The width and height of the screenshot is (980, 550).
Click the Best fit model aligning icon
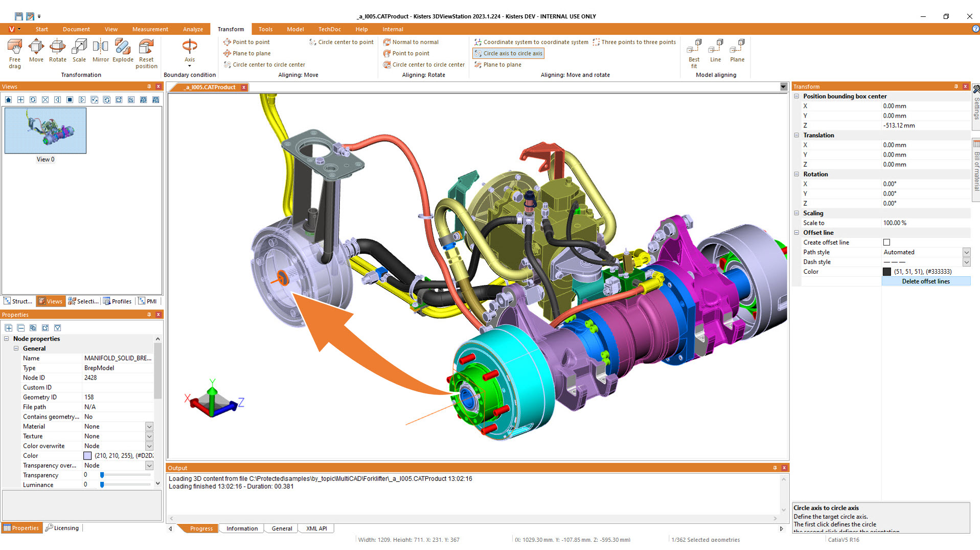coord(694,53)
